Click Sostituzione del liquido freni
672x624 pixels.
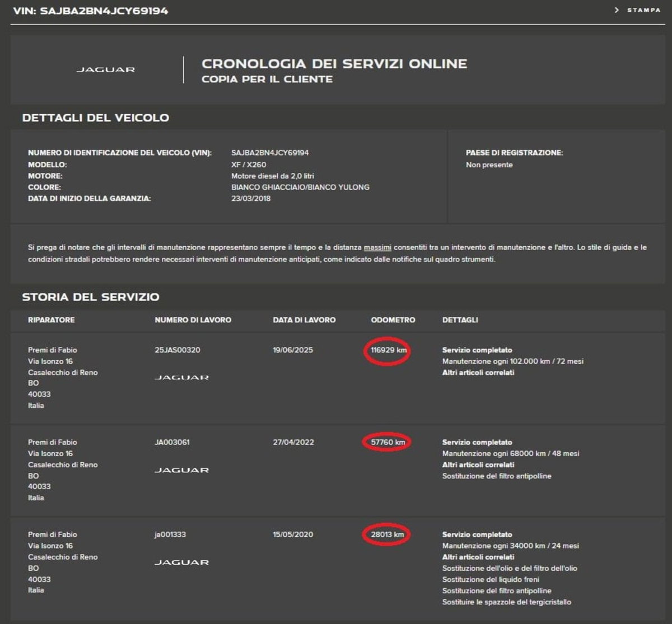pyautogui.click(x=491, y=580)
